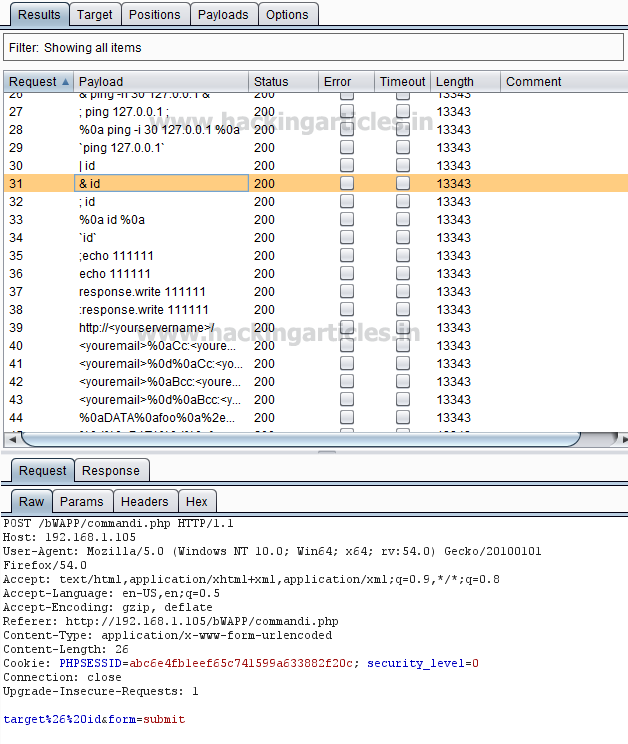Click the 'target%26%20id&form=submit' request body

coord(94,719)
